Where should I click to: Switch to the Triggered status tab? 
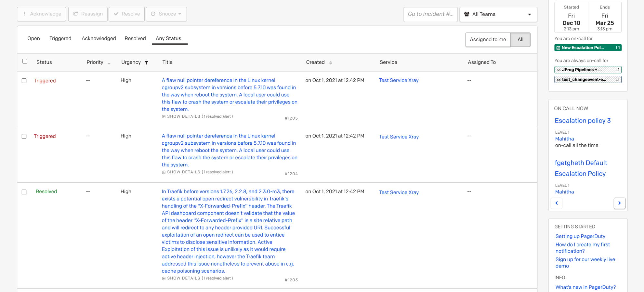pos(60,38)
